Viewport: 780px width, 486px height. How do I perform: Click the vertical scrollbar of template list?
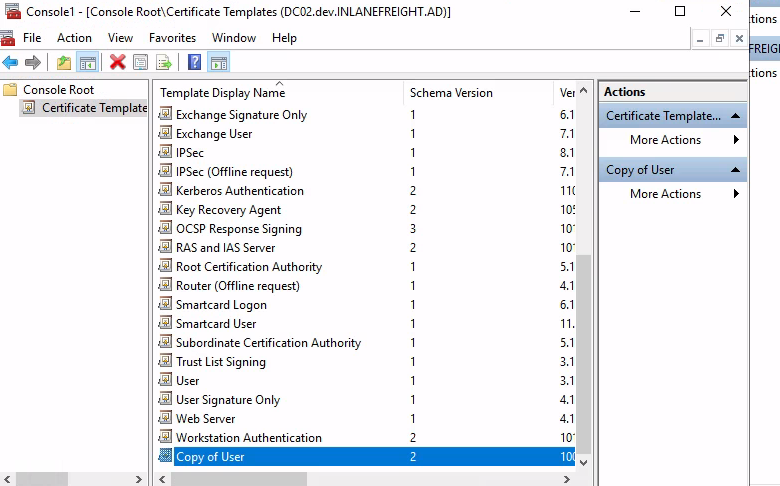(x=585, y=350)
